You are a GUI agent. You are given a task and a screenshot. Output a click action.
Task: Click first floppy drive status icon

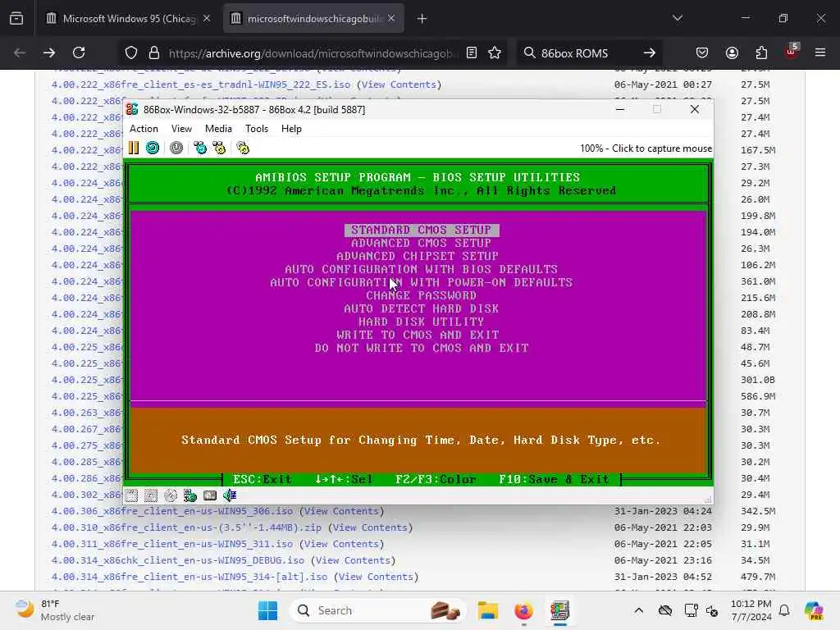pyautogui.click(x=131, y=495)
